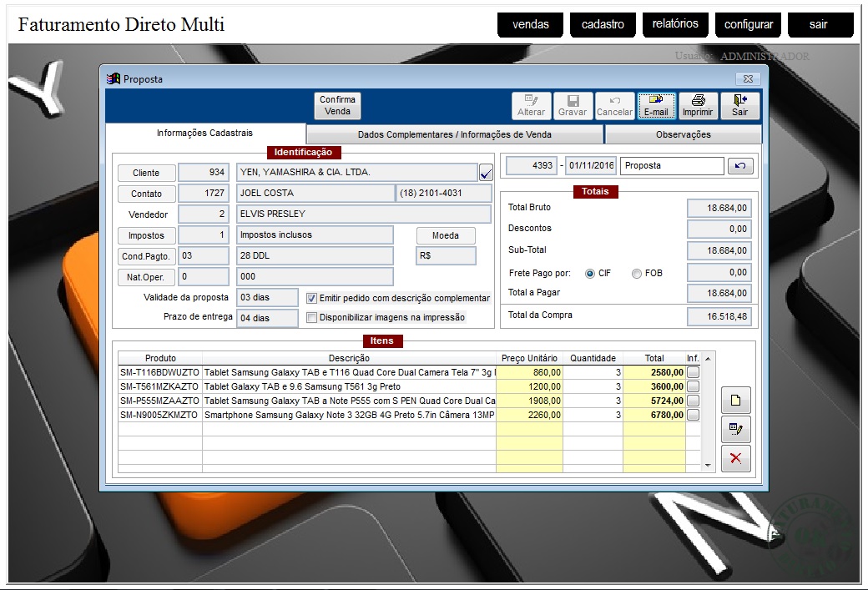Click the checkmark icon beside the client name
The height and width of the screenshot is (590, 868).
coord(486,173)
